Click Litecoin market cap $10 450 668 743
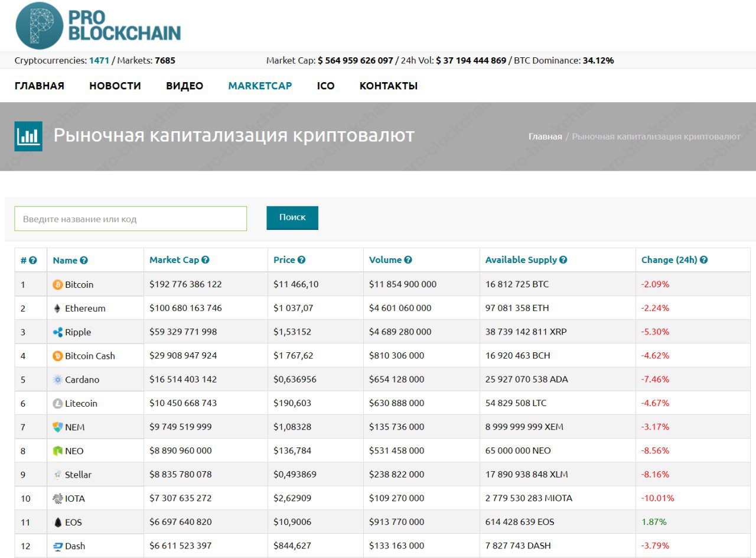Viewport: 756px width, 558px height. pos(183,403)
